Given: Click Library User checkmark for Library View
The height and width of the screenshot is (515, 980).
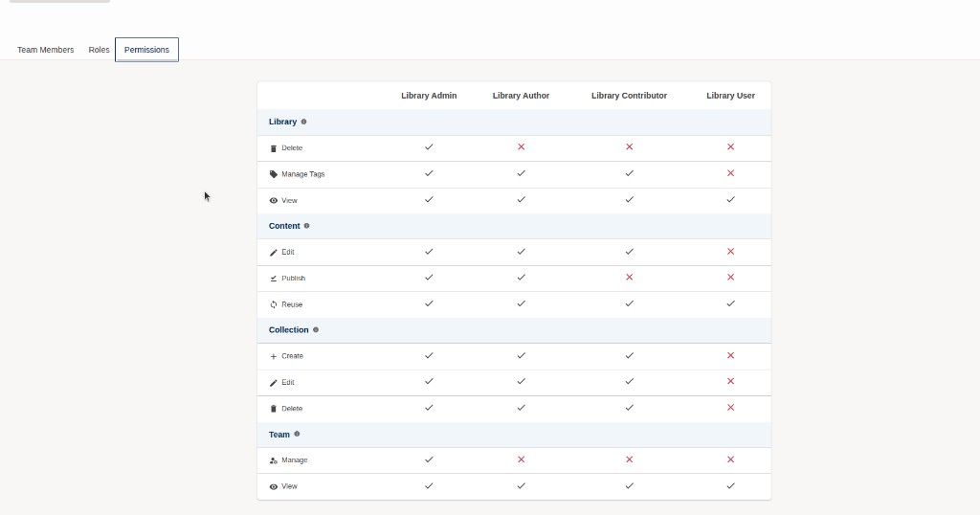Looking at the screenshot, I should (730, 199).
